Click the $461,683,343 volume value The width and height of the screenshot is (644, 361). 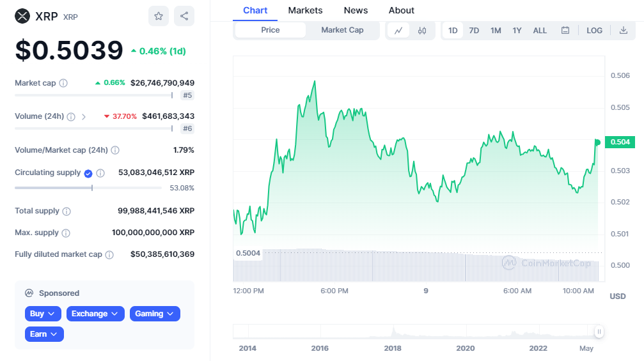168,116
